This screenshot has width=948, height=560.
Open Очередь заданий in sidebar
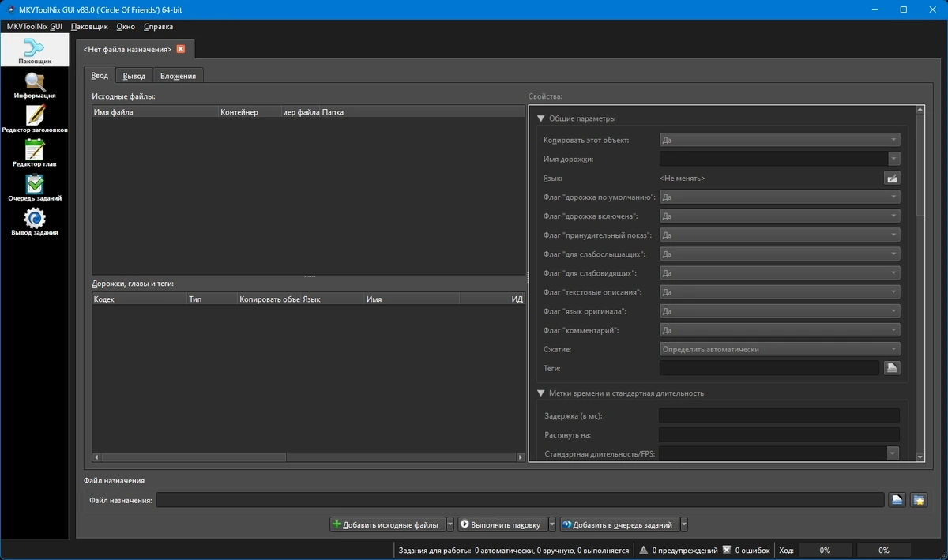35,189
